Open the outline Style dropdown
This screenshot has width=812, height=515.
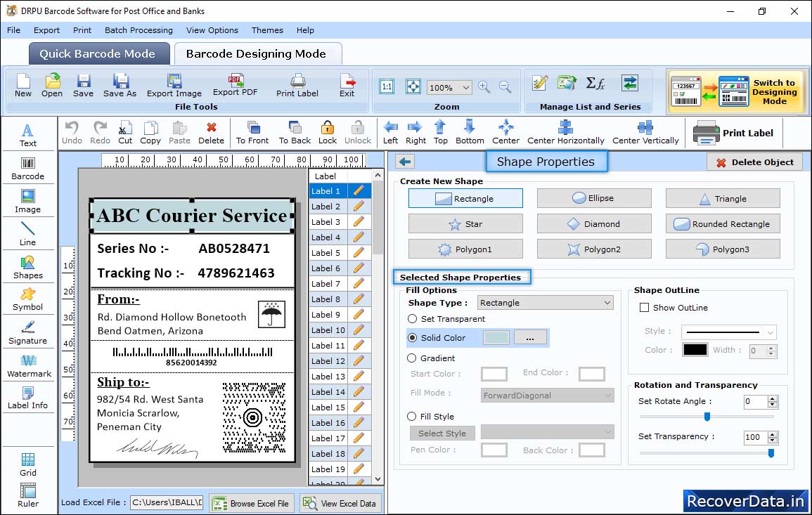(x=730, y=332)
